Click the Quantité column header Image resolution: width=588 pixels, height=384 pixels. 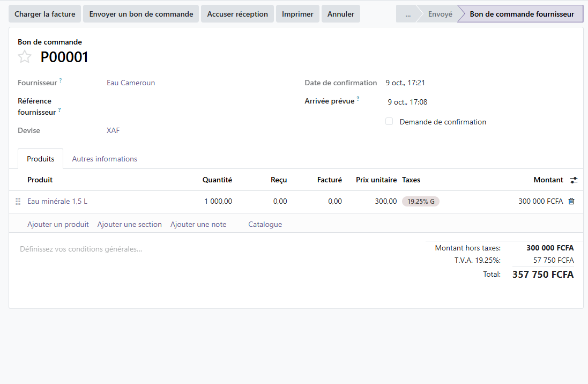[217, 180]
